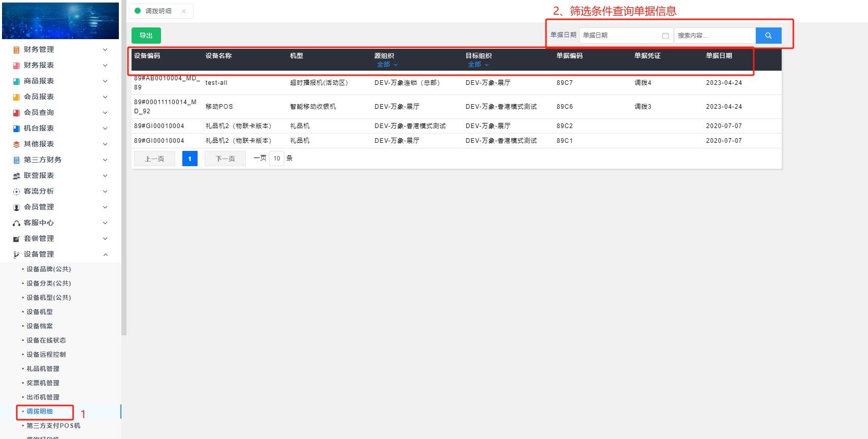Open the 设备远程控制 submenu item

point(46,355)
